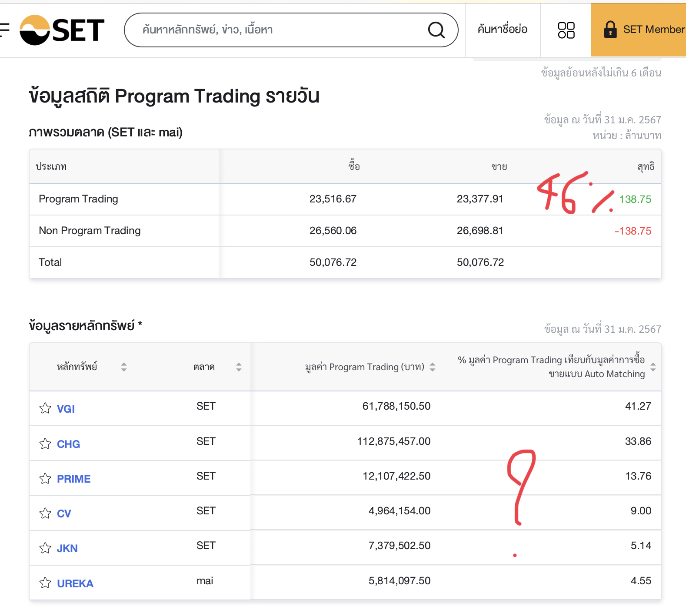
Task: Open the VGI stock link
Action: pyautogui.click(x=66, y=409)
